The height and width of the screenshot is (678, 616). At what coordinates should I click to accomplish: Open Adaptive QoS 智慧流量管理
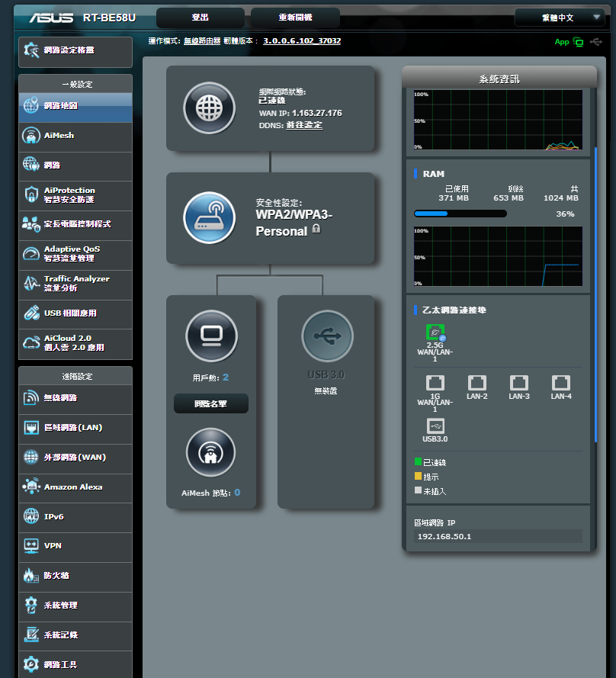pos(75,255)
